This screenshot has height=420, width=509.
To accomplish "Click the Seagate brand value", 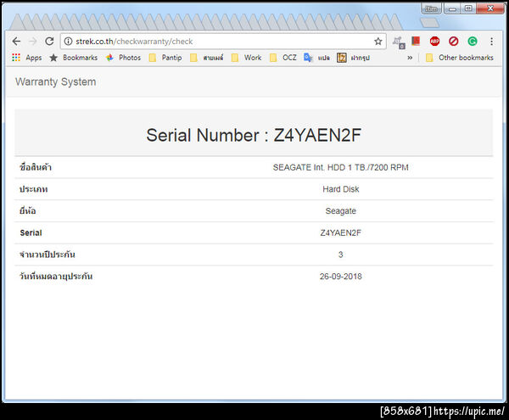I will pos(340,210).
